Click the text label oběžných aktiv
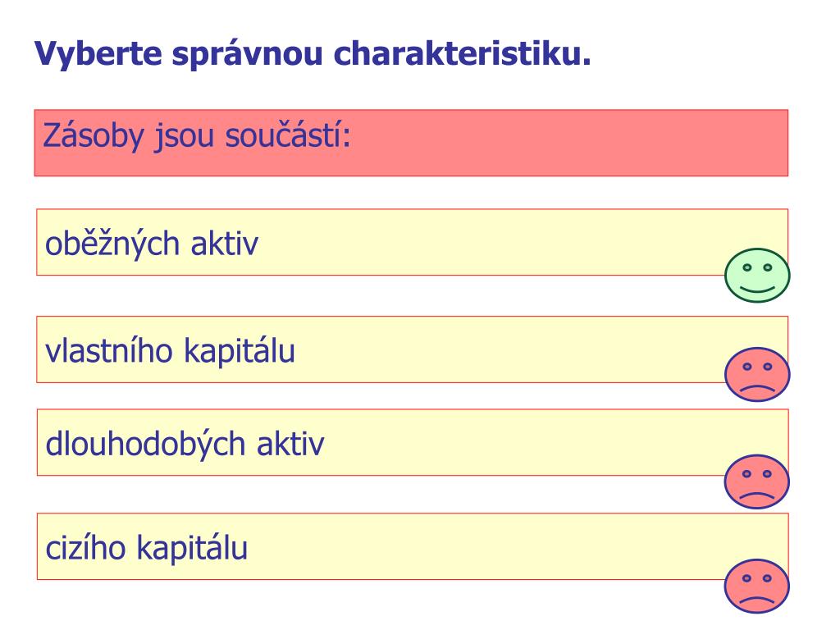 pos(152,244)
